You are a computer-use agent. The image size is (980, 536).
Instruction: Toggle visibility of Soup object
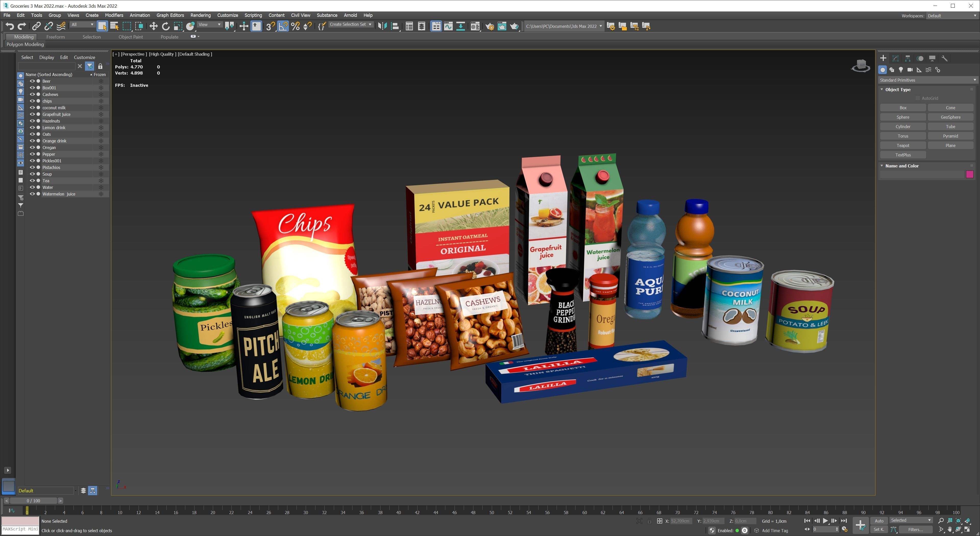click(32, 174)
